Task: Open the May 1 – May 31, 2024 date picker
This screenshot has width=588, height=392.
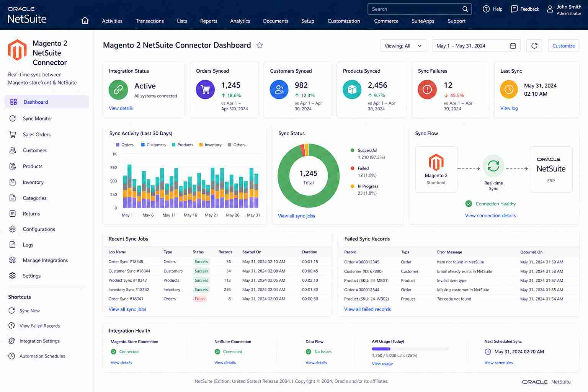Action: (476, 46)
